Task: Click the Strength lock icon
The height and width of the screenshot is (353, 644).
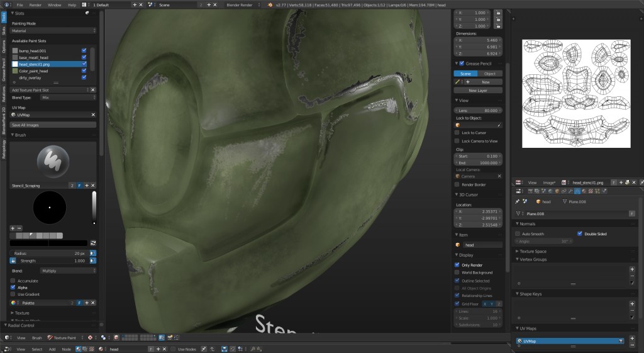Action: coord(14,261)
